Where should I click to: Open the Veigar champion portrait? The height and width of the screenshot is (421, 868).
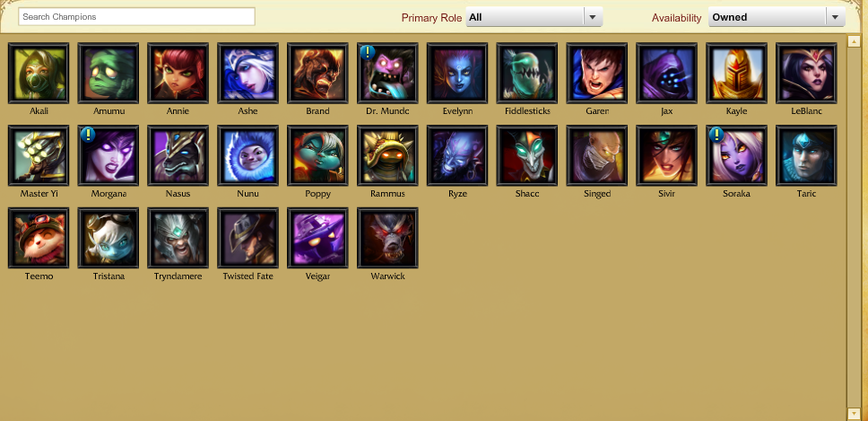pyautogui.click(x=317, y=238)
